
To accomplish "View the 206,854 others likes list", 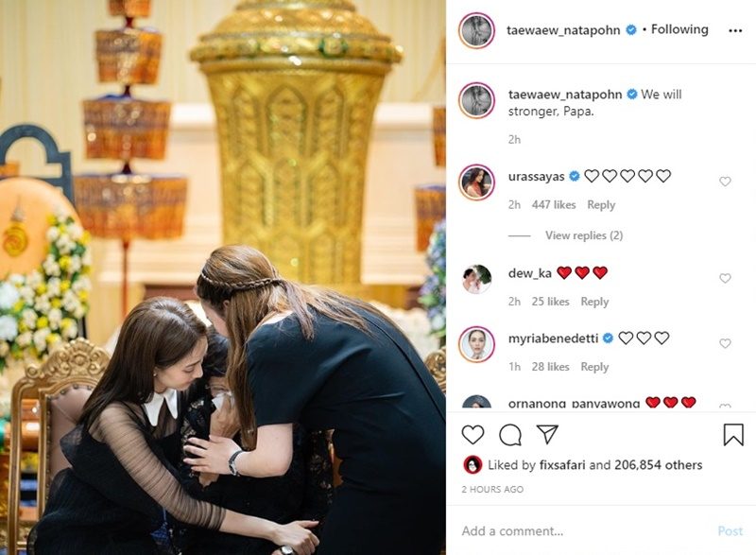I will click(x=658, y=465).
